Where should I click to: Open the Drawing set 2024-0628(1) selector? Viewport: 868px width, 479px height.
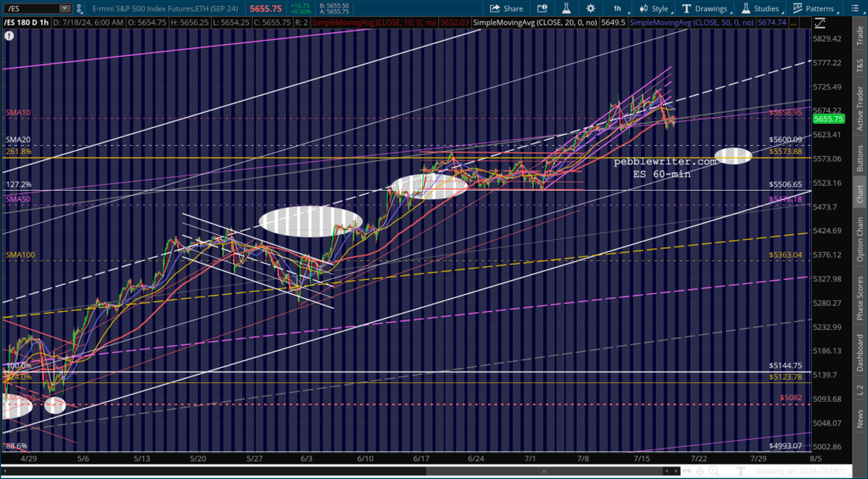(x=801, y=471)
